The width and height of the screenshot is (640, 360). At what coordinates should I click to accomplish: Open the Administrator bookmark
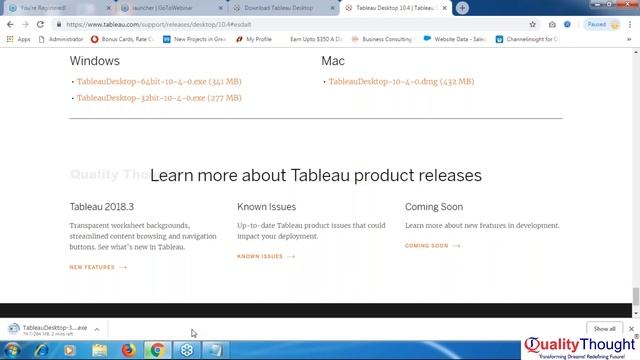click(x=61, y=39)
